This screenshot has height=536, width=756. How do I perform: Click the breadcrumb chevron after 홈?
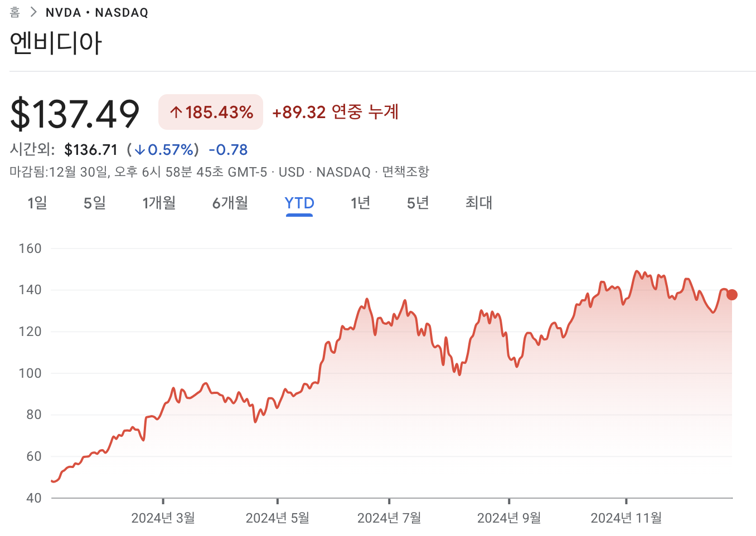point(33,12)
